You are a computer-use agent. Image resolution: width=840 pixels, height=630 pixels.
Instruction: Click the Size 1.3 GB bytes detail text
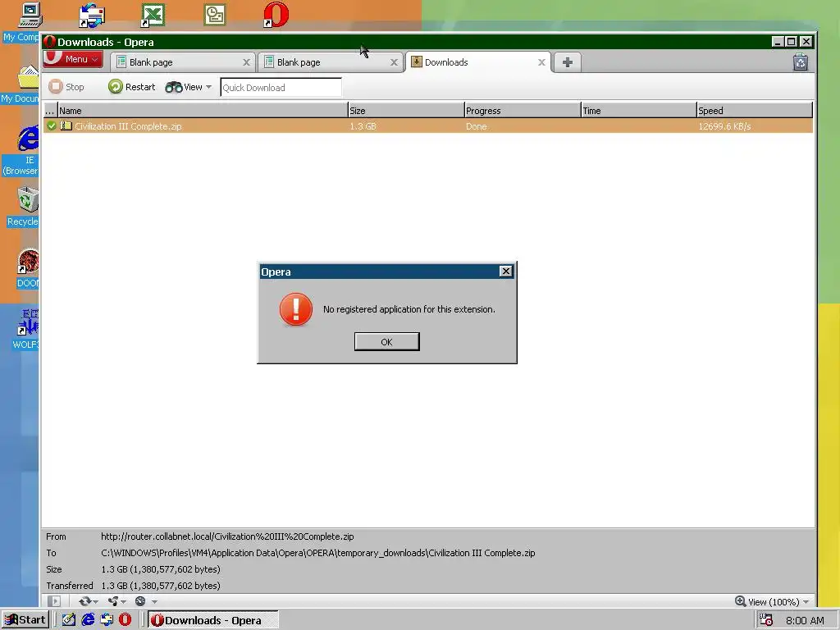click(161, 569)
